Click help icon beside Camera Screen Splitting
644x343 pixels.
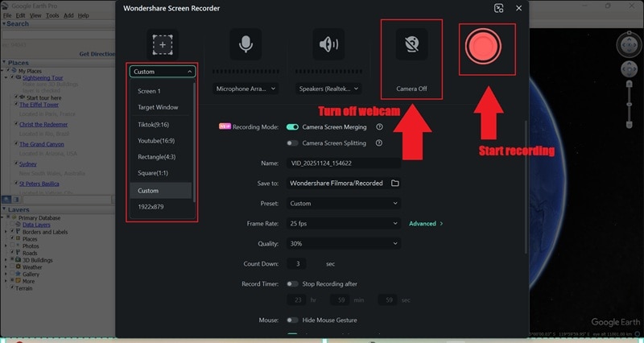[x=379, y=143]
